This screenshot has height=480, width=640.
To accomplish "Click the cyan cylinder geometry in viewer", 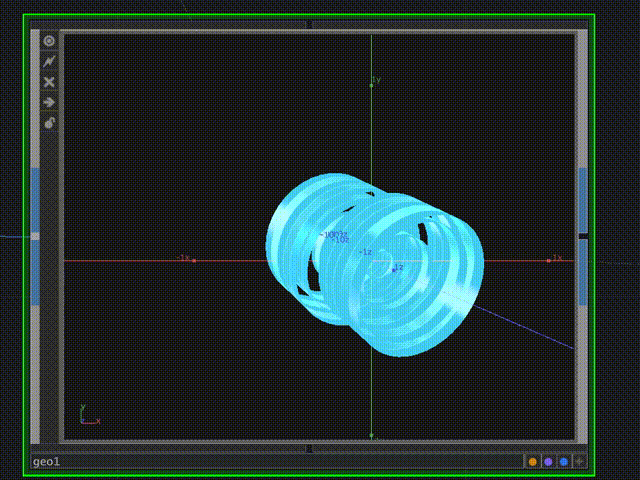I will (x=375, y=265).
